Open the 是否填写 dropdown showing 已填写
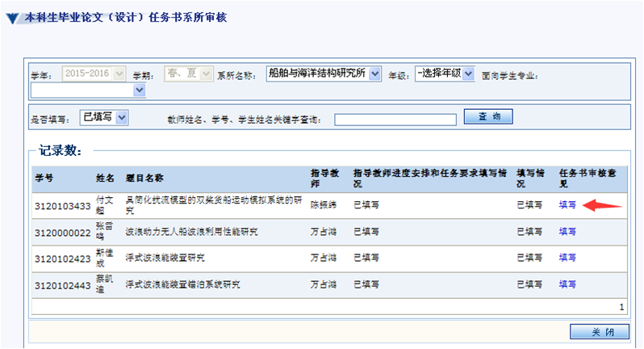This screenshot has height=349, width=644. pos(104,118)
